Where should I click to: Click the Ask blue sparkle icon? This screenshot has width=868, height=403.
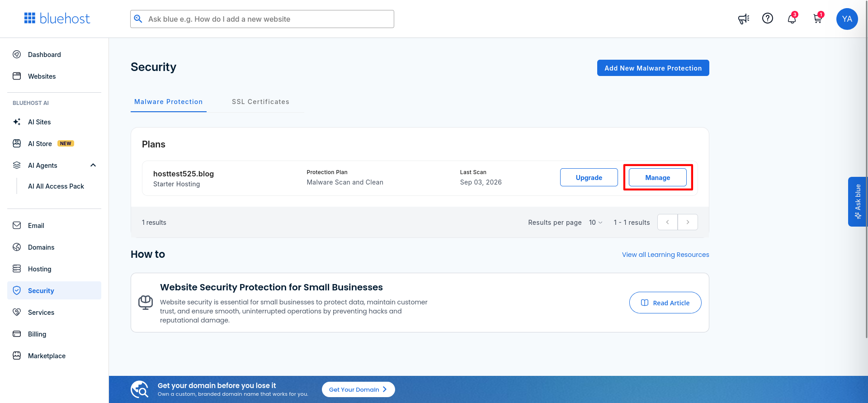point(858,215)
